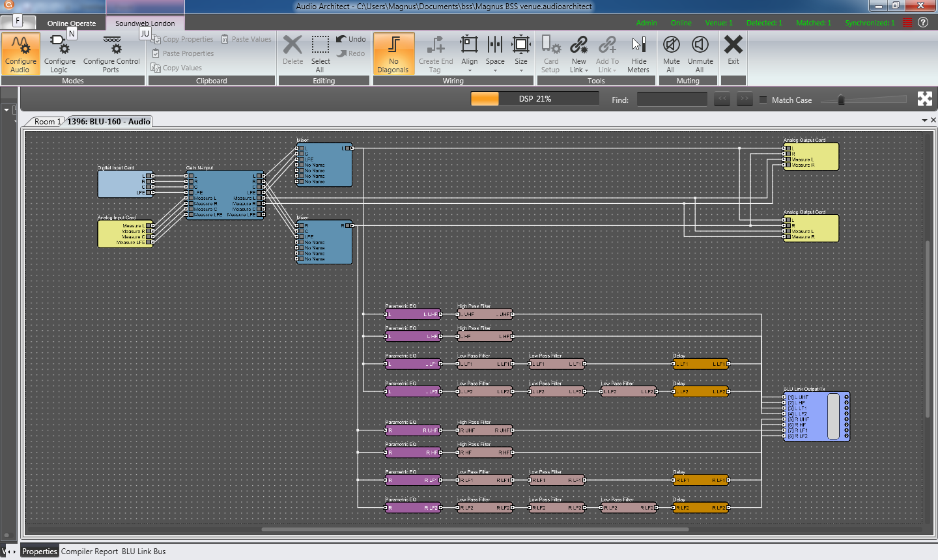Screen dimensions: 938x560
Task: Open the document tab list dropdown arrow
Action: 924,120
